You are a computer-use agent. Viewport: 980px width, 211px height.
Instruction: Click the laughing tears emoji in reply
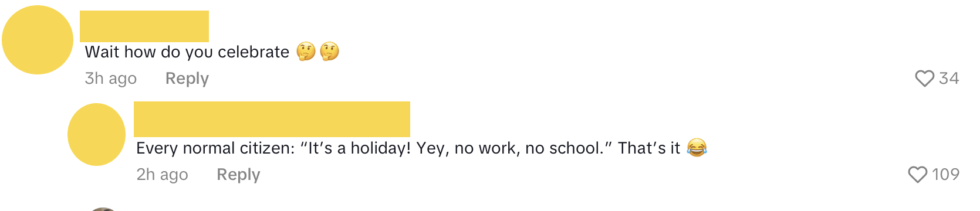(x=697, y=148)
